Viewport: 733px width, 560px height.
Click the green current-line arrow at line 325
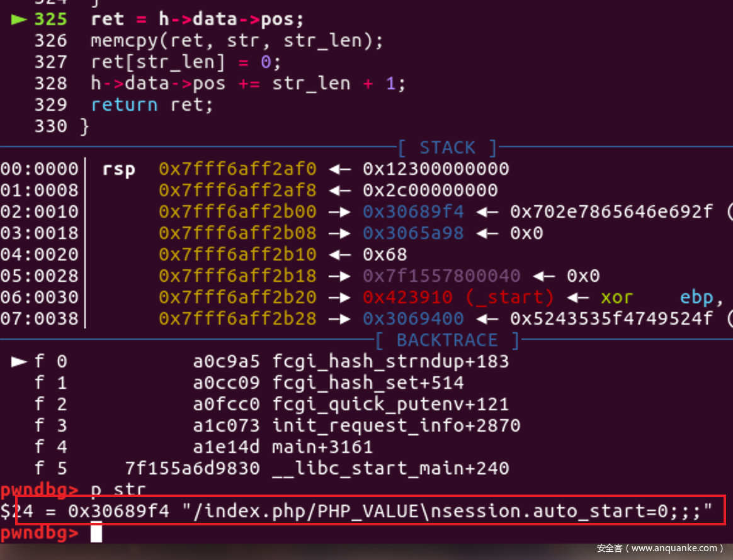(x=19, y=19)
